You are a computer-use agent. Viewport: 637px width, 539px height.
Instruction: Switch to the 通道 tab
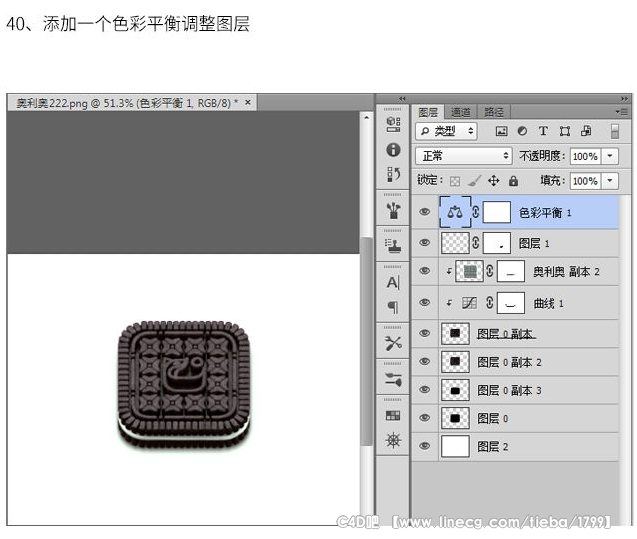(x=461, y=112)
